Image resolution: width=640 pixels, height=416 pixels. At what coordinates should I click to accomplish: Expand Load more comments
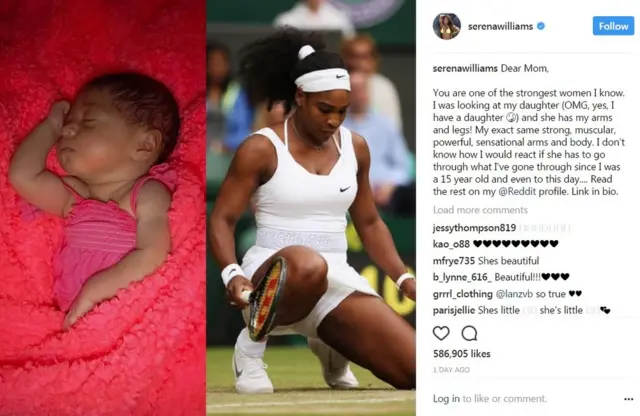coord(480,210)
